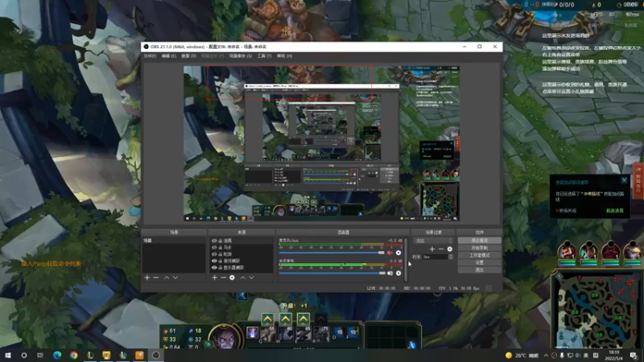Click the streaming button in Controls

pyautogui.click(x=479, y=241)
